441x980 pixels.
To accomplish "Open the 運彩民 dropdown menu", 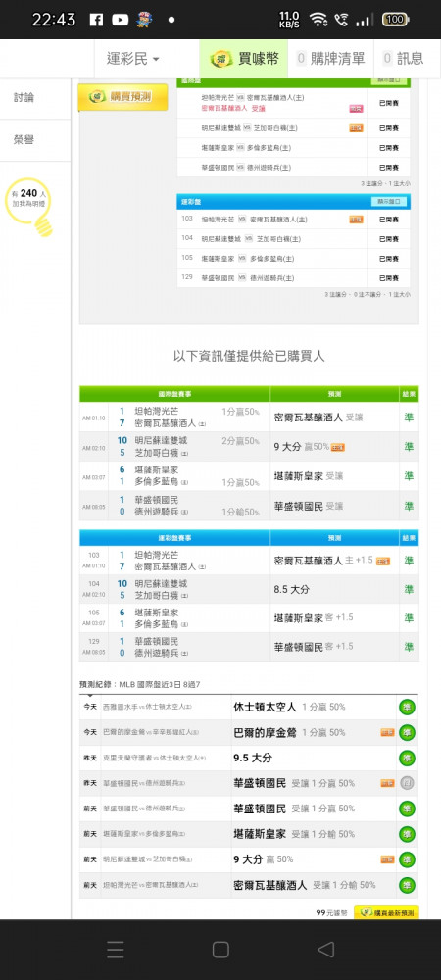I will tap(133, 59).
